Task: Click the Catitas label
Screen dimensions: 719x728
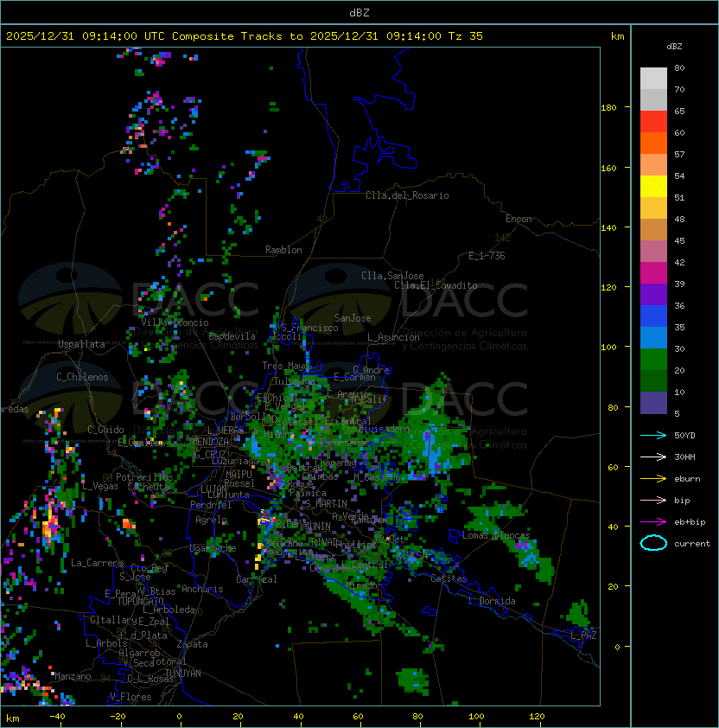Action: tap(449, 579)
